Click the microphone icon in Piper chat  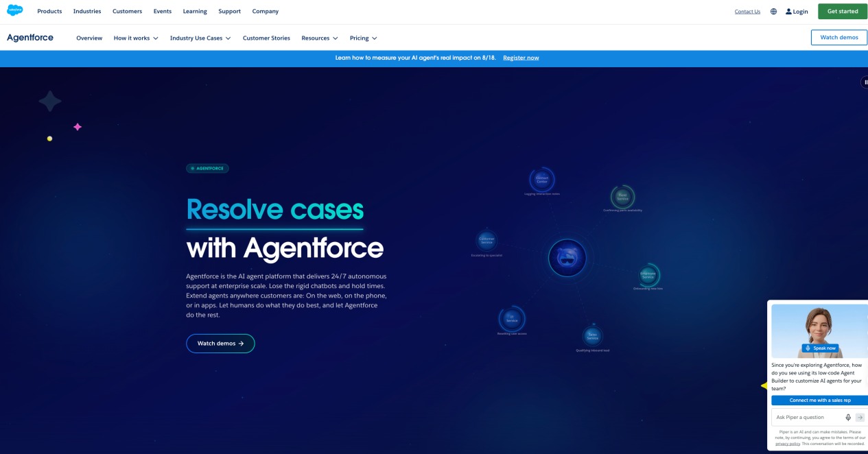point(848,417)
